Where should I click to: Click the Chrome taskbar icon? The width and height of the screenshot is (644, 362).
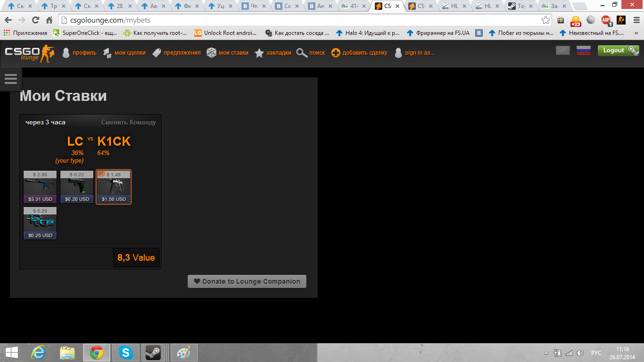[97, 353]
